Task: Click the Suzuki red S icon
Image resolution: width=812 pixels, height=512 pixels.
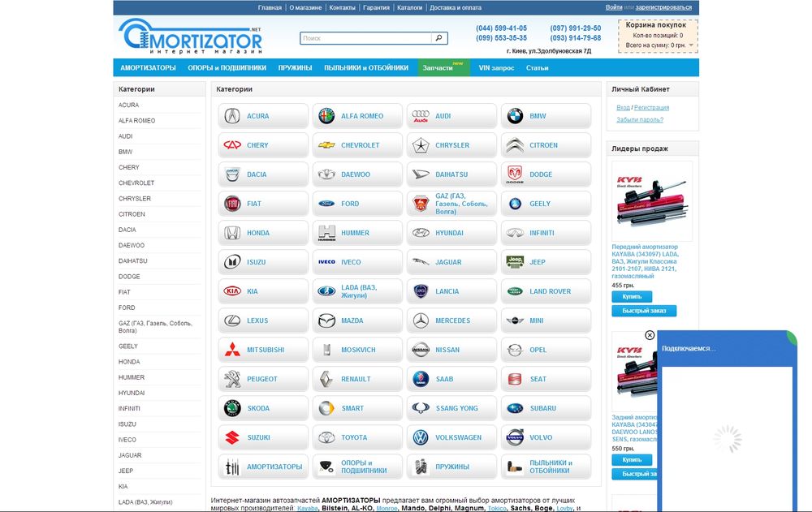Action: [232, 437]
